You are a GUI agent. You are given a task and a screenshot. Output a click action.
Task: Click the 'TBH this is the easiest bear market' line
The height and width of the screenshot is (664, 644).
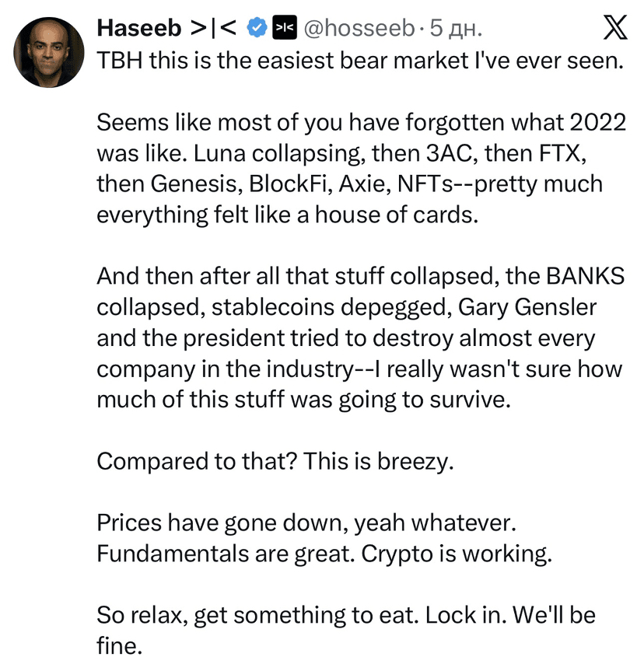pos(360,60)
